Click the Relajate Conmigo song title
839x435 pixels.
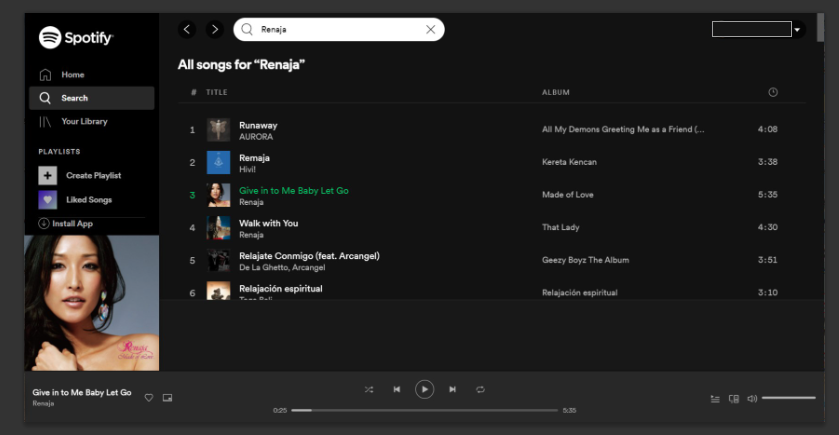309,256
